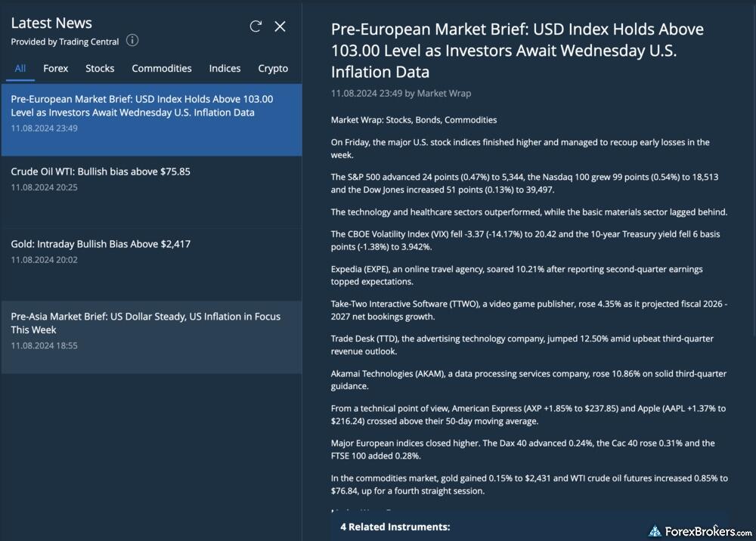Switch to the Forex tab
756x541 pixels.
[x=55, y=68]
